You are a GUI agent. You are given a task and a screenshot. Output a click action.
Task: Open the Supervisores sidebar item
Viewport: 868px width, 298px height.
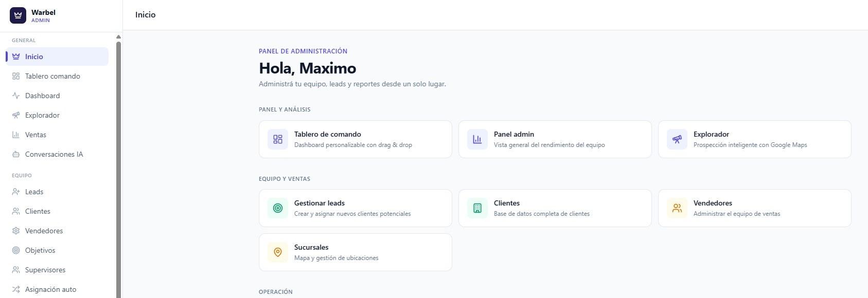[x=57, y=270]
